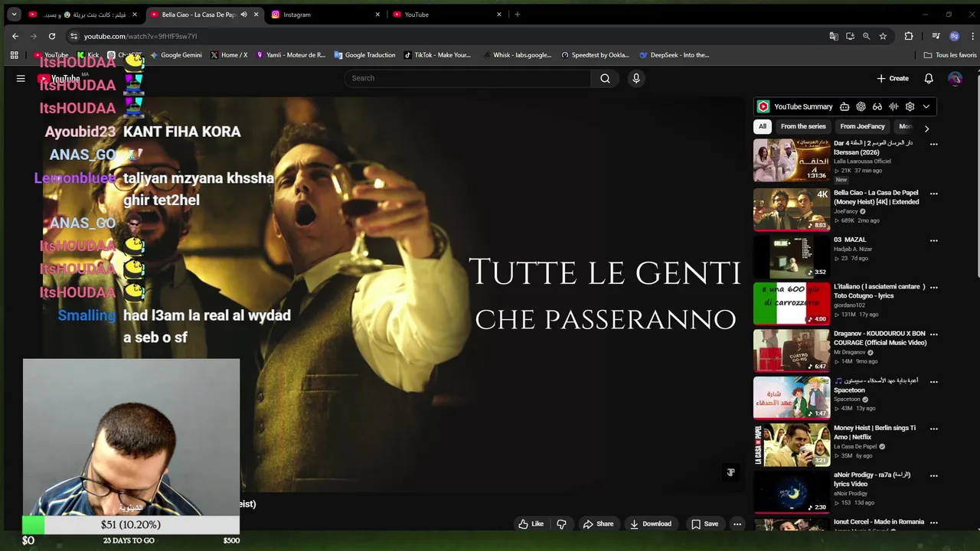Click the YouTube search magnifier button
This screenshot has width=980, height=551.
click(x=605, y=78)
